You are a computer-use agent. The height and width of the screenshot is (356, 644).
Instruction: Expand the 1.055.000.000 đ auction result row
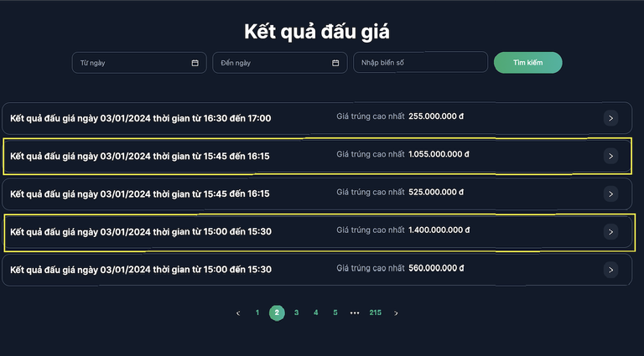point(610,156)
